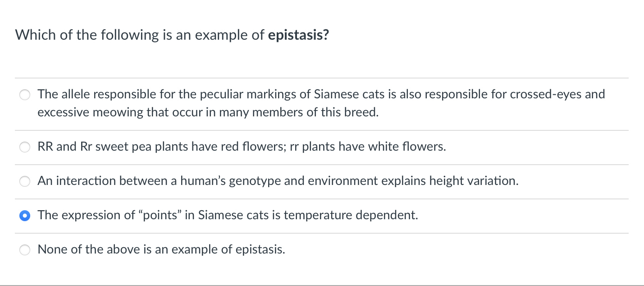Viewport: 644px width, 286px height.
Task: Click the bold word "epistasis?" in the question
Action: coord(298,35)
